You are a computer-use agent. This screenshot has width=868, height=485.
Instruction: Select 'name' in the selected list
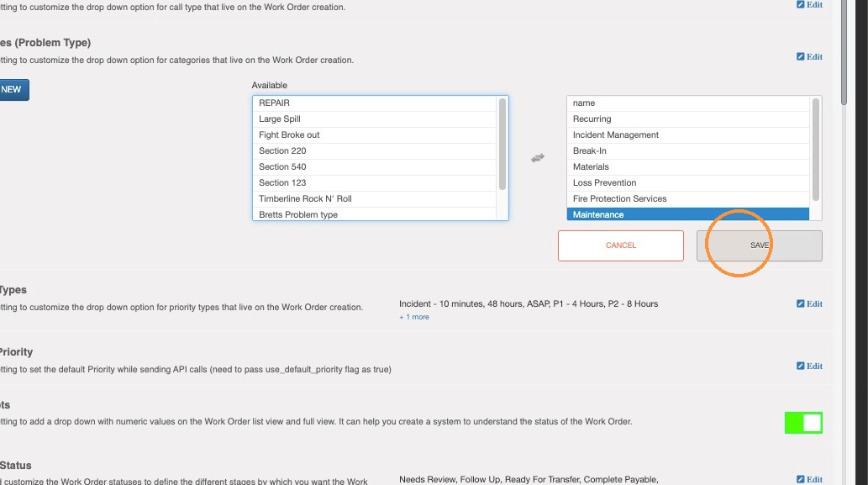click(x=687, y=103)
